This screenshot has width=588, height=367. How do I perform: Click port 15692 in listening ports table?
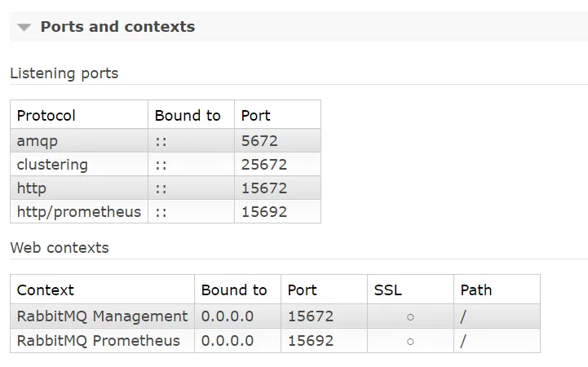[x=264, y=212]
